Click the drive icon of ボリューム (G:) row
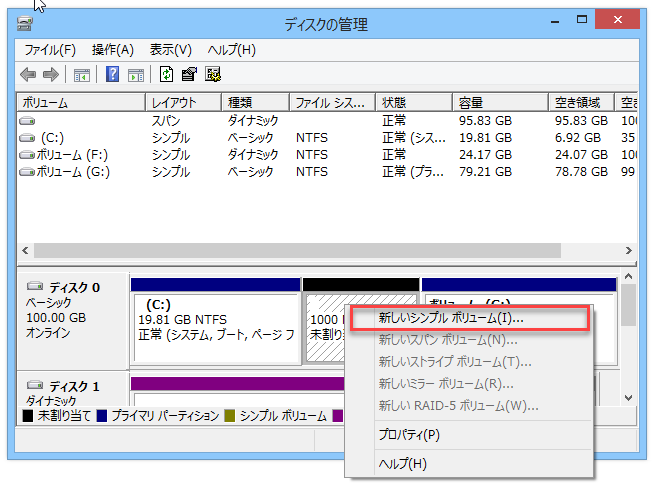This screenshot has height=488, width=653. click(27, 172)
